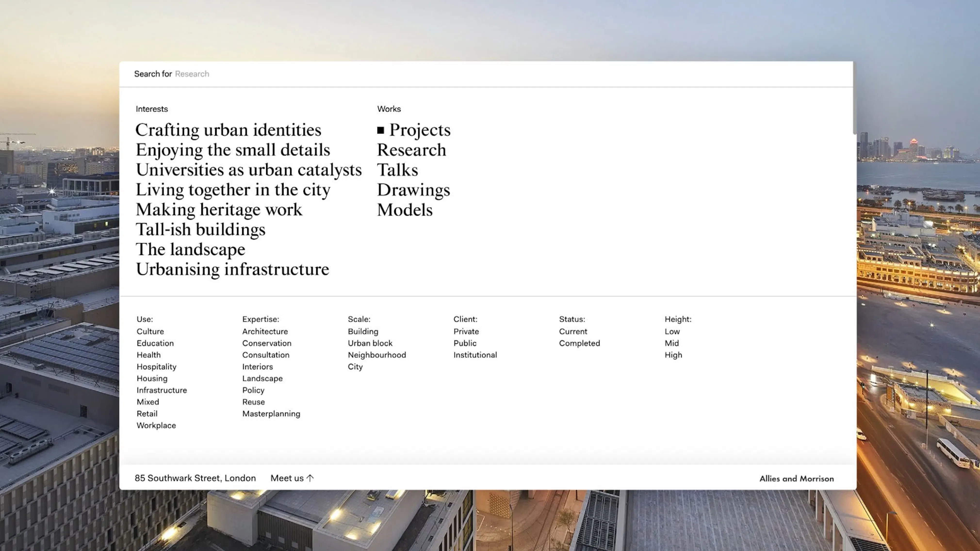
Task: Open Crafting urban identities interest
Action: click(228, 130)
